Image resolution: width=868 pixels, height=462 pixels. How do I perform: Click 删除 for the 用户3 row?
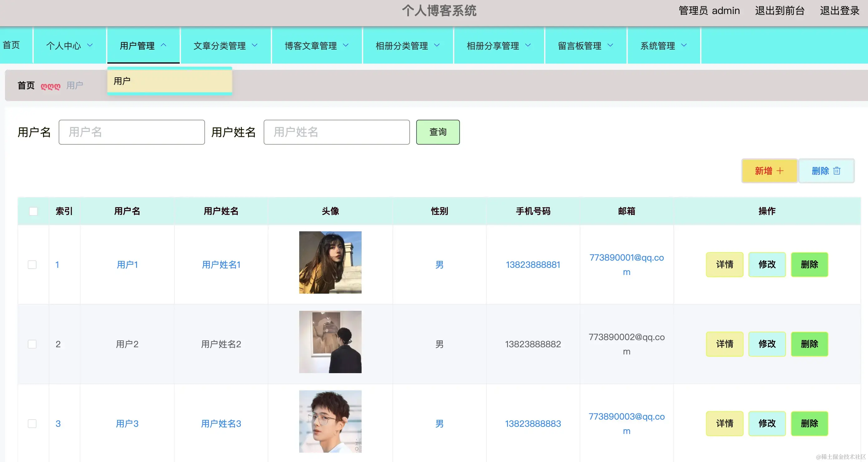809,424
